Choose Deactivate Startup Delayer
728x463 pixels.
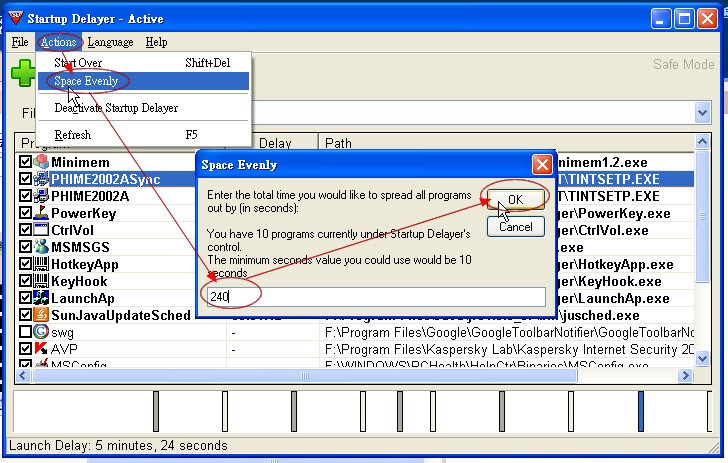click(x=143, y=108)
